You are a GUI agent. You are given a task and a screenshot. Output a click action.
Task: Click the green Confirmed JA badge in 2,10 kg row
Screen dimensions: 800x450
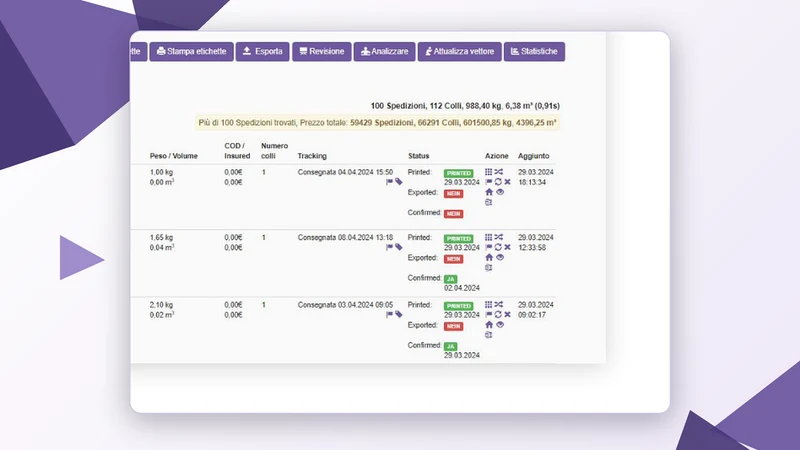[x=451, y=346]
